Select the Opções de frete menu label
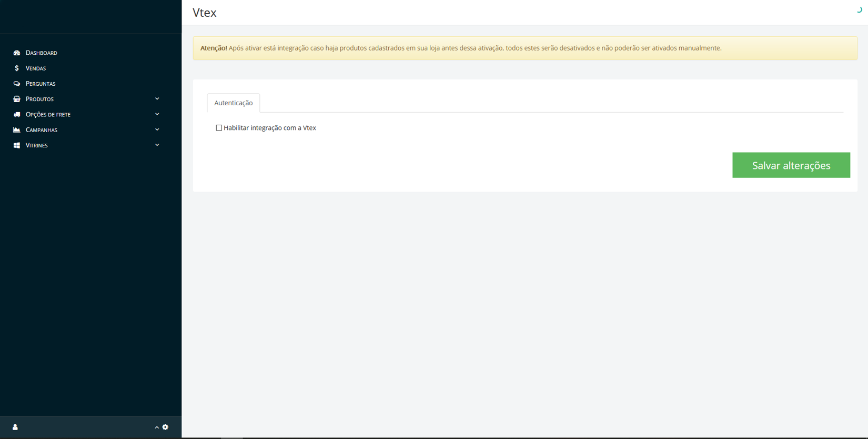This screenshot has height=439, width=868. 48,114
